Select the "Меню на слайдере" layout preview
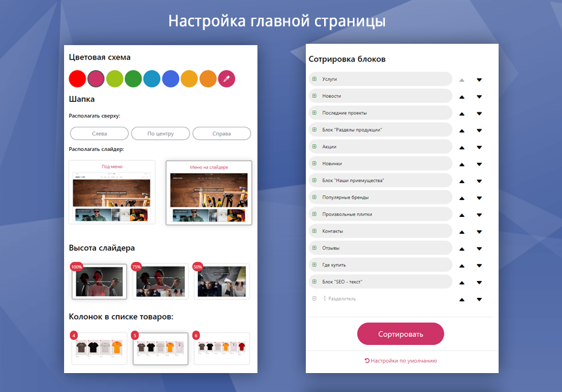This screenshot has width=562, height=392. click(208, 193)
